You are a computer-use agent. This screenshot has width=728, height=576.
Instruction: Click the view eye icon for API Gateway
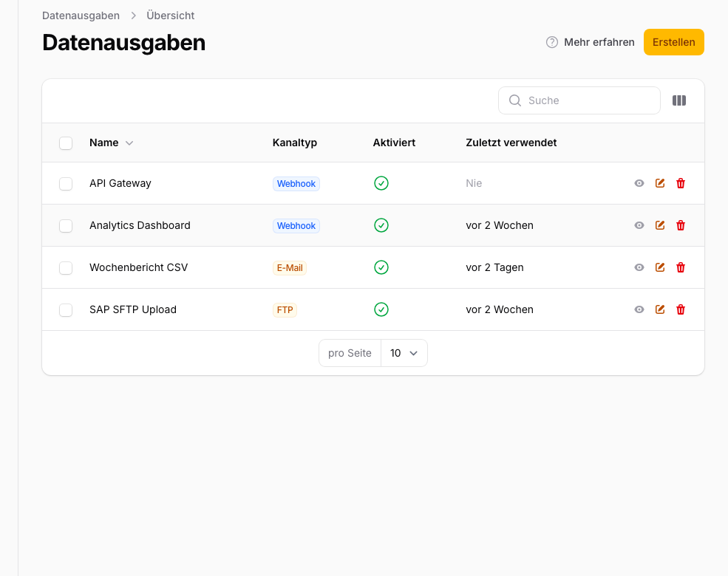[x=639, y=183]
